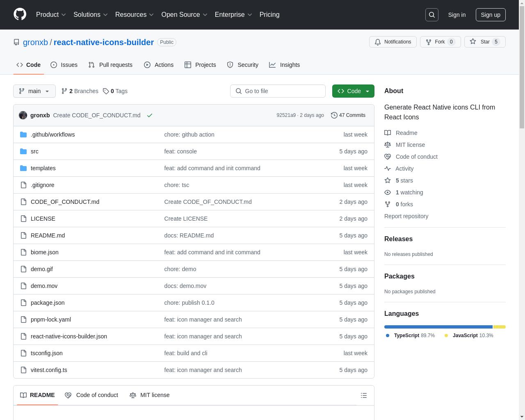This screenshot has height=420, width=525.
Task: Click the Notifications button
Action: pyautogui.click(x=393, y=42)
